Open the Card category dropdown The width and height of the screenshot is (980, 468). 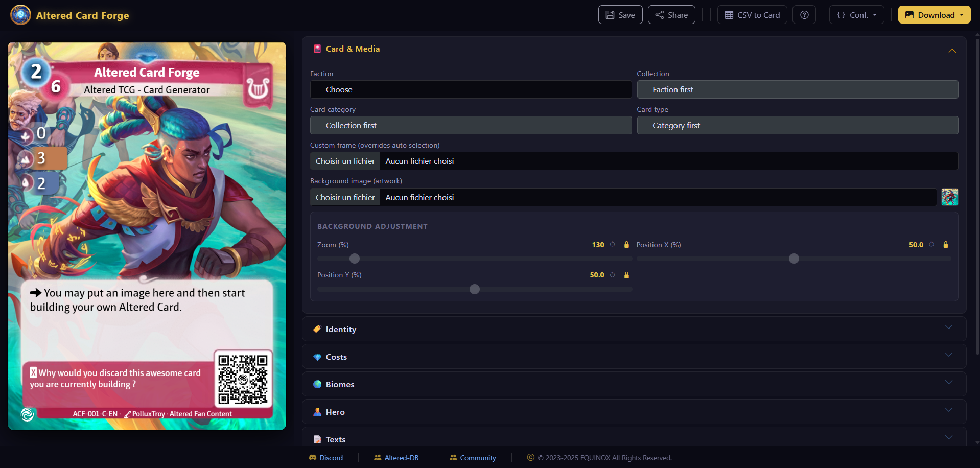471,125
